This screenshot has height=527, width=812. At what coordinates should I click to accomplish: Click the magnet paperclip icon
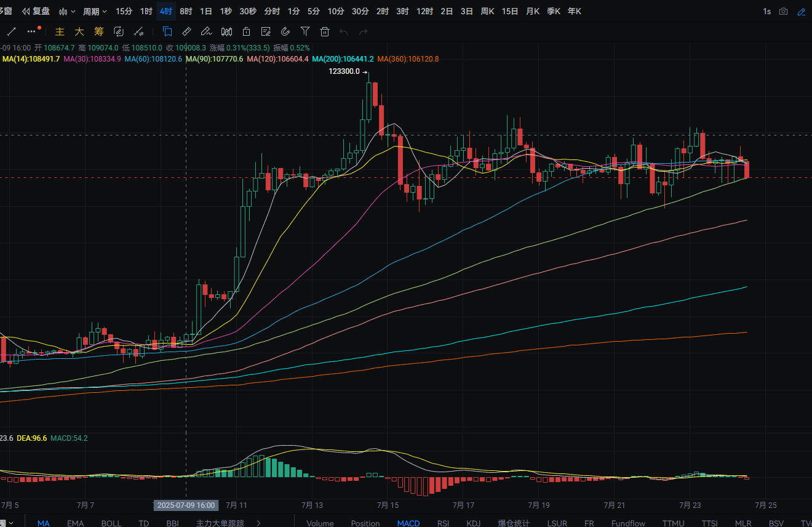285,31
